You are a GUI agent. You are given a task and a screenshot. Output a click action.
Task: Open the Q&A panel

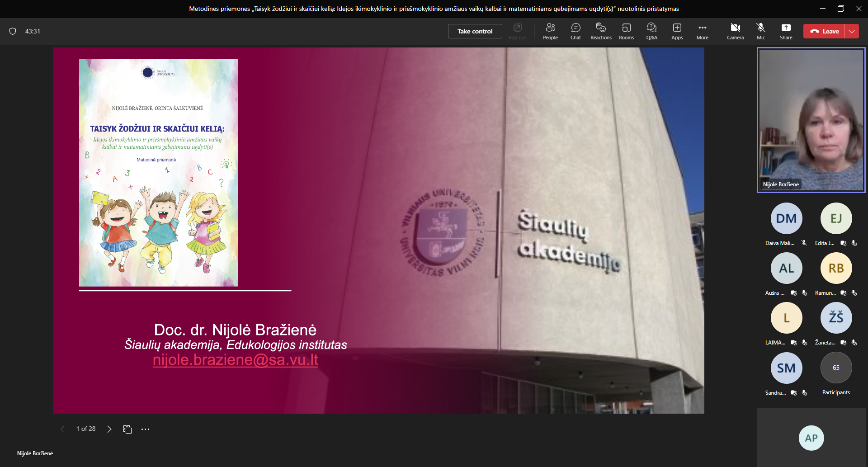point(651,31)
